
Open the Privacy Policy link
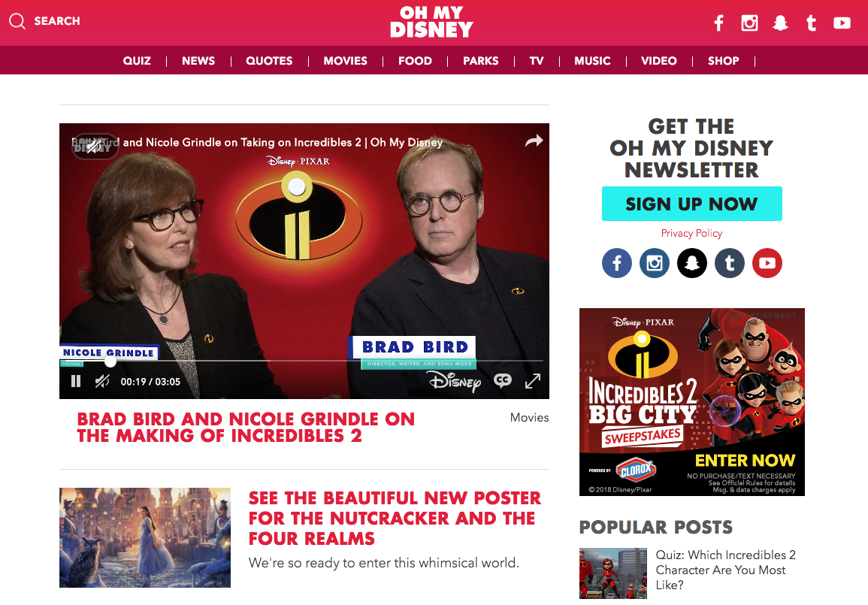[x=692, y=233]
